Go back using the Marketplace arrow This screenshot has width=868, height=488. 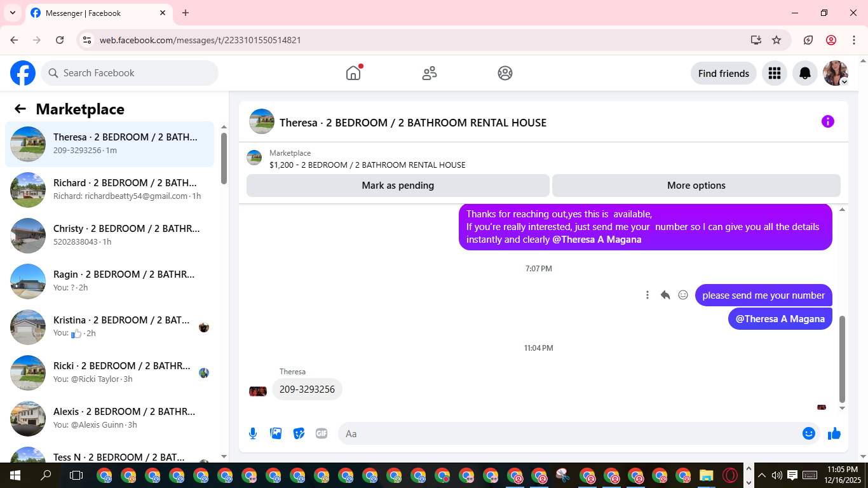pos(20,109)
